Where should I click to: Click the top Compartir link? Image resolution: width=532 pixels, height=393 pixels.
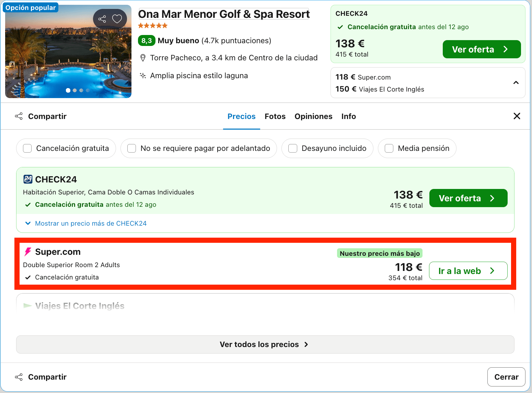(47, 116)
